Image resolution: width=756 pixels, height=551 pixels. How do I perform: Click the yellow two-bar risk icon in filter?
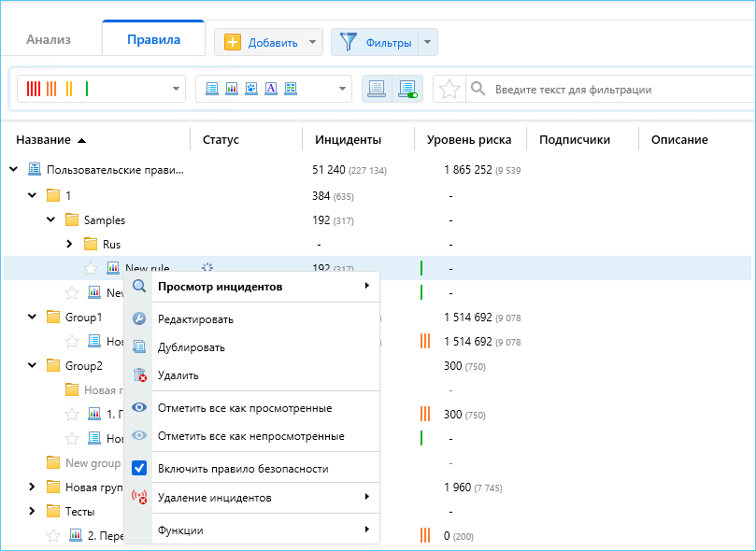[69, 89]
